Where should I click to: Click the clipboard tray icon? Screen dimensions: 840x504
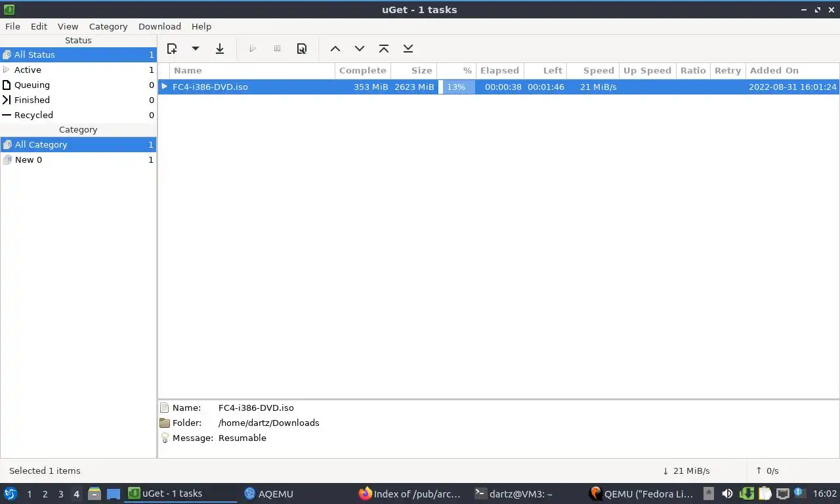765,493
